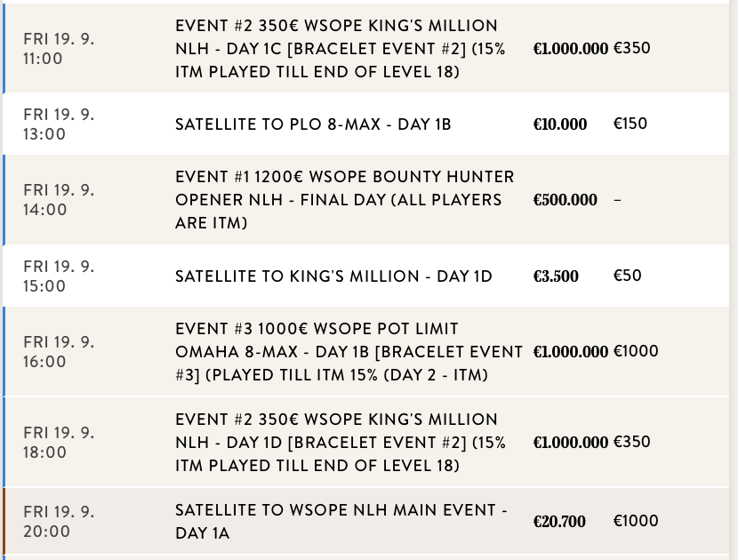Open Satellite to WSOPE NLH Main Event

pyautogui.click(x=341, y=522)
